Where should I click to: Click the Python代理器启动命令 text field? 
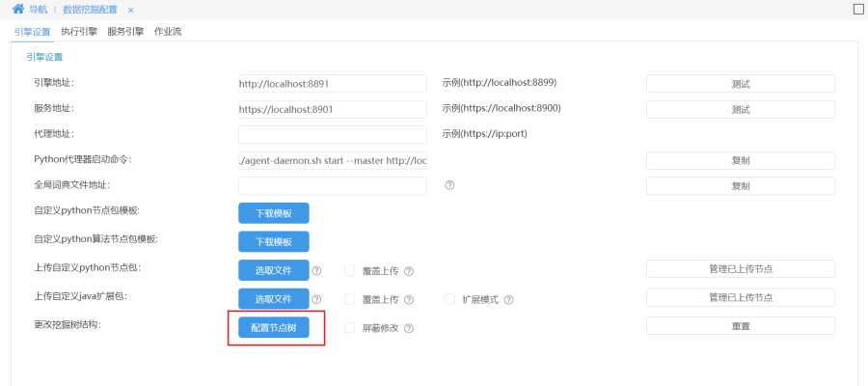coord(333,160)
